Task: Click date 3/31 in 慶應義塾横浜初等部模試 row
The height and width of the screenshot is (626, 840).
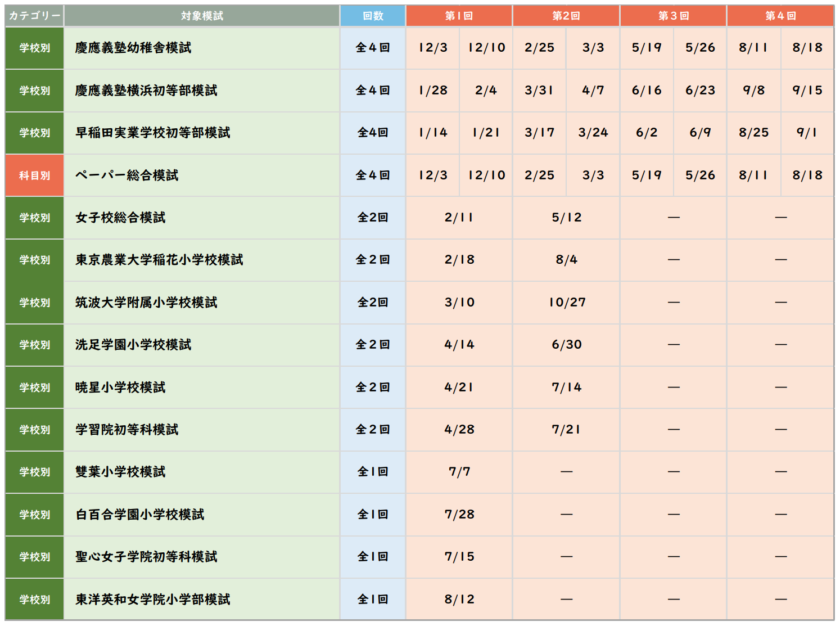Action: pyautogui.click(x=539, y=90)
